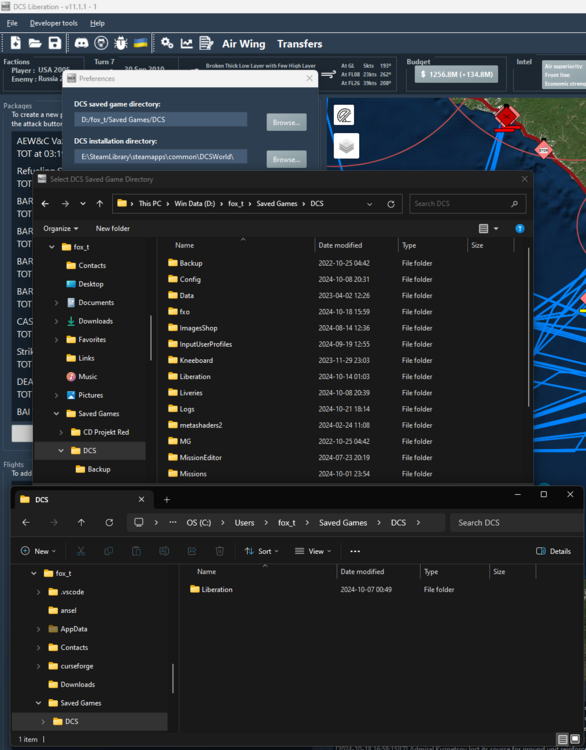Click the bug report icon
This screenshot has height=750, width=586.
point(121,44)
